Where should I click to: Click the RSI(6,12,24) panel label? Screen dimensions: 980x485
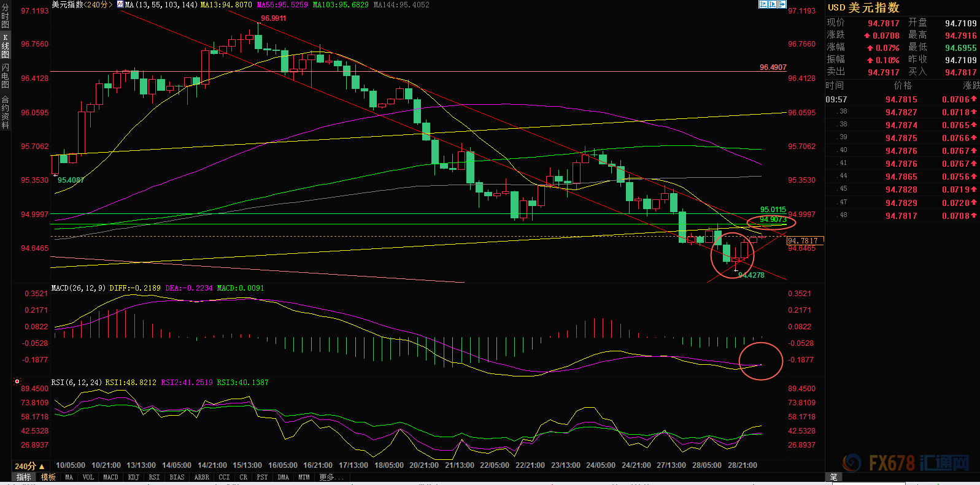tap(77, 382)
